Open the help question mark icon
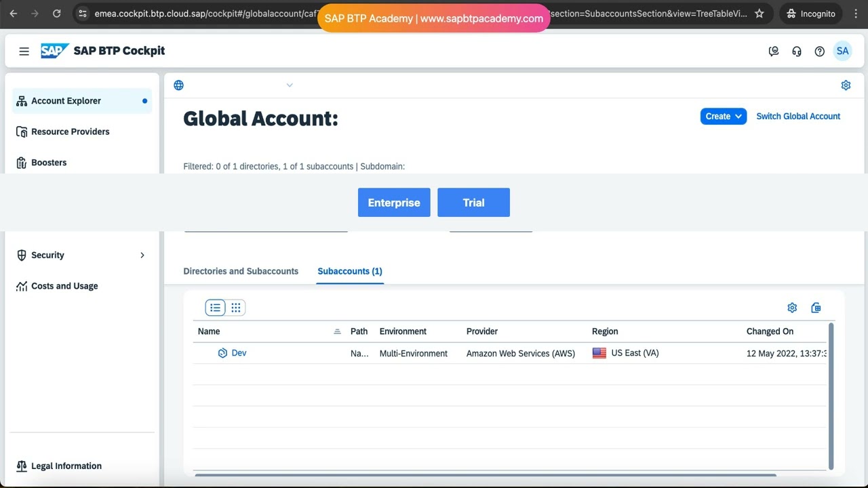Image resolution: width=868 pixels, height=488 pixels. click(819, 51)
